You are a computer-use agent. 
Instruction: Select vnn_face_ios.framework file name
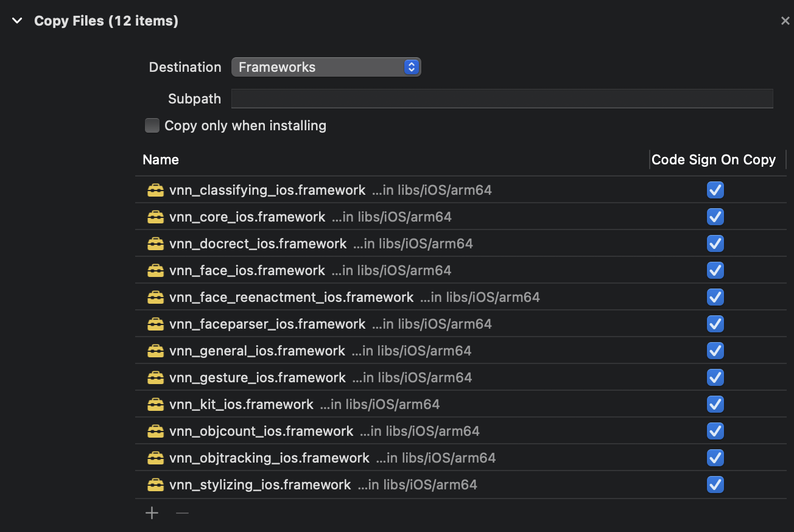(247, 271)
